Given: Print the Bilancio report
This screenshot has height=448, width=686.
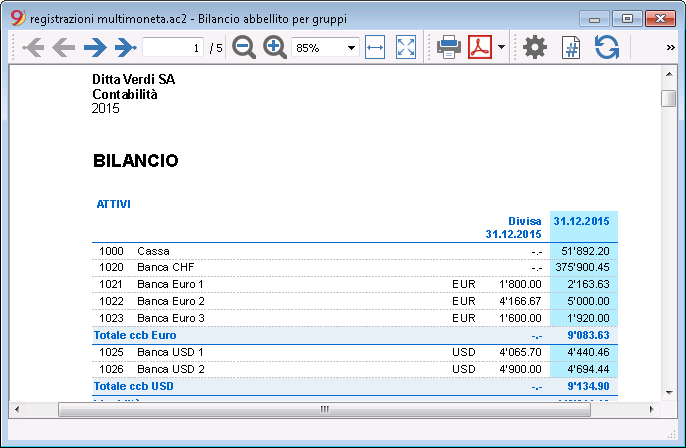Looking at the screenshot, I should click(x=449, y=47).
